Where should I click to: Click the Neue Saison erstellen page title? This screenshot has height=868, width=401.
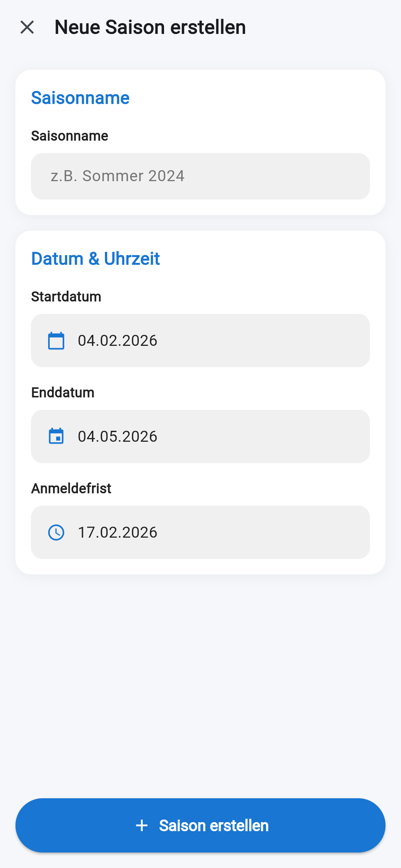tap(150, 27)
